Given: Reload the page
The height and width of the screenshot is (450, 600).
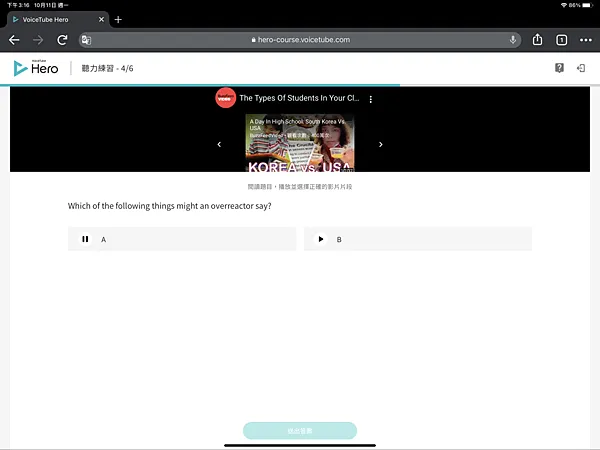Looking at the screenshot, I should pyautogui.click(x=62, y=40).
